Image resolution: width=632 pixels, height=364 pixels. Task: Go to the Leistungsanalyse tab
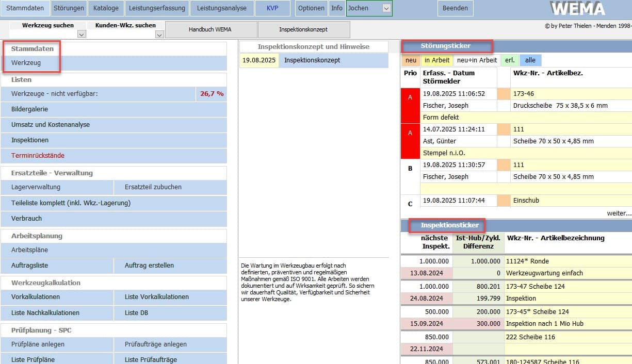(222, 8)
